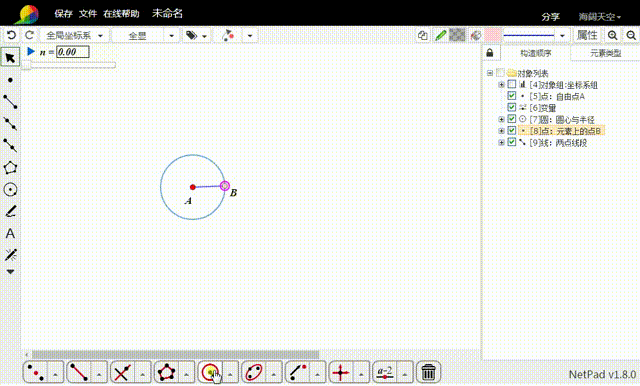Image resolution: width=640 pixels, height=386 pixels.
Task: Collapse the object list root node
Action: pos(490,73)
